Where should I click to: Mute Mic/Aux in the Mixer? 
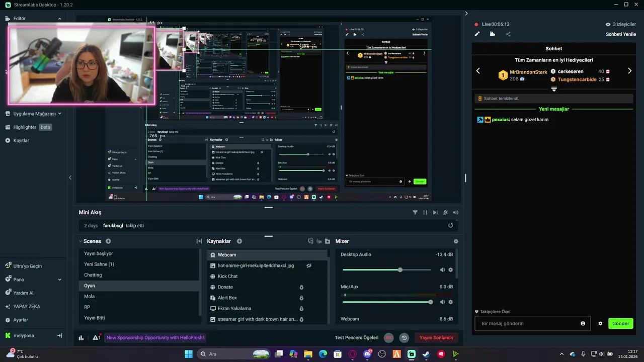442,302
